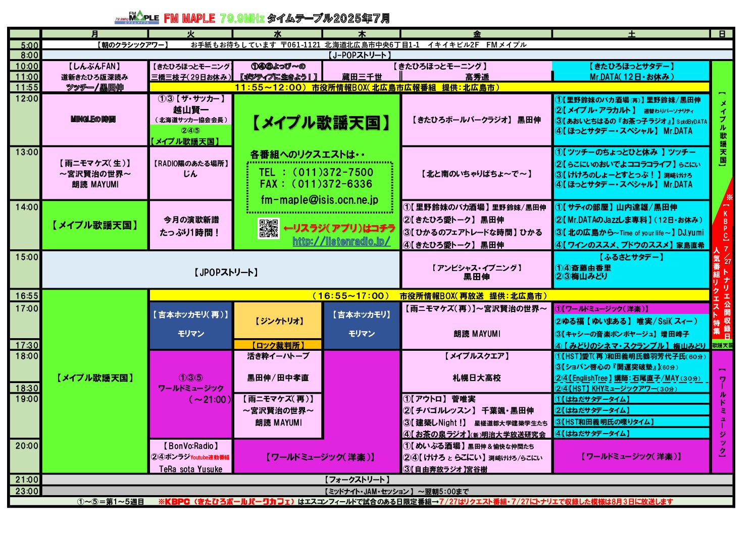Click サティの部屋 山内達雄/黒田伸 line
This screenshot has width=756, height=534.
click(616, 207)
